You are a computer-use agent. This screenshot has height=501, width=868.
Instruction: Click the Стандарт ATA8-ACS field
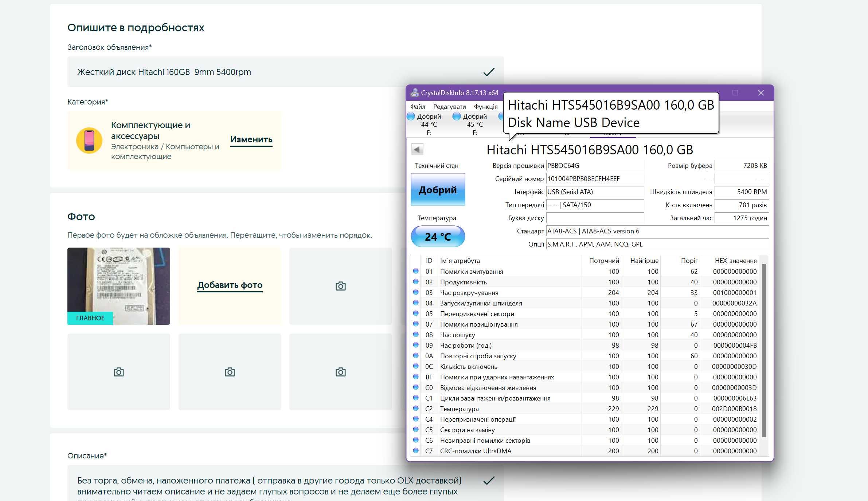click(x=657, y=231)
